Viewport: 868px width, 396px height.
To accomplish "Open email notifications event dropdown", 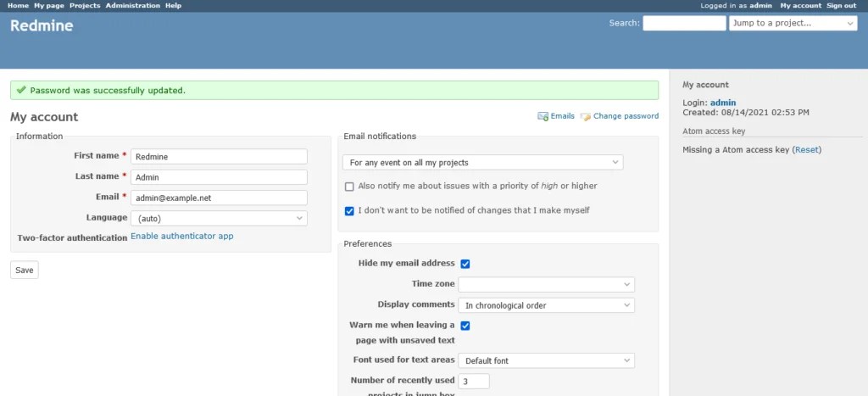I will pos(482,162).
